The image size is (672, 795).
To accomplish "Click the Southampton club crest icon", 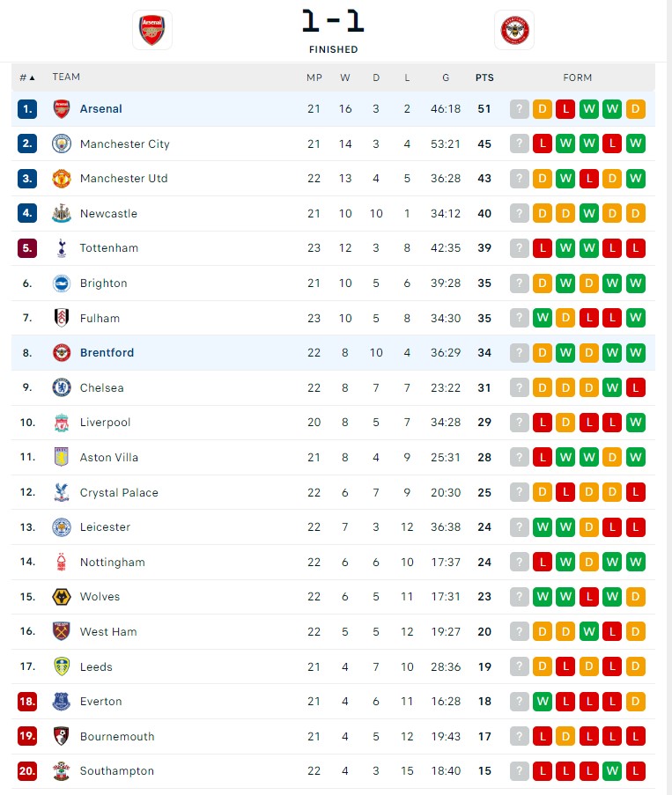I will click(61, 771).
